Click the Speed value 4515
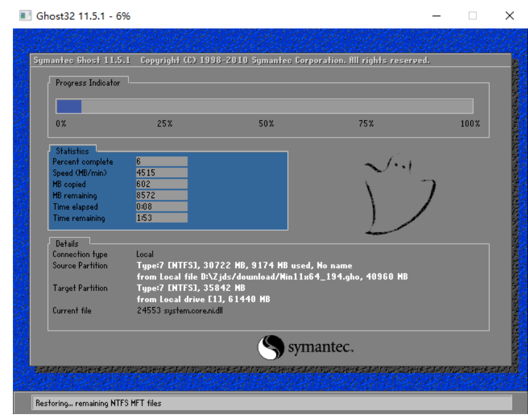The image size is (528, 420). click(162, 173)
